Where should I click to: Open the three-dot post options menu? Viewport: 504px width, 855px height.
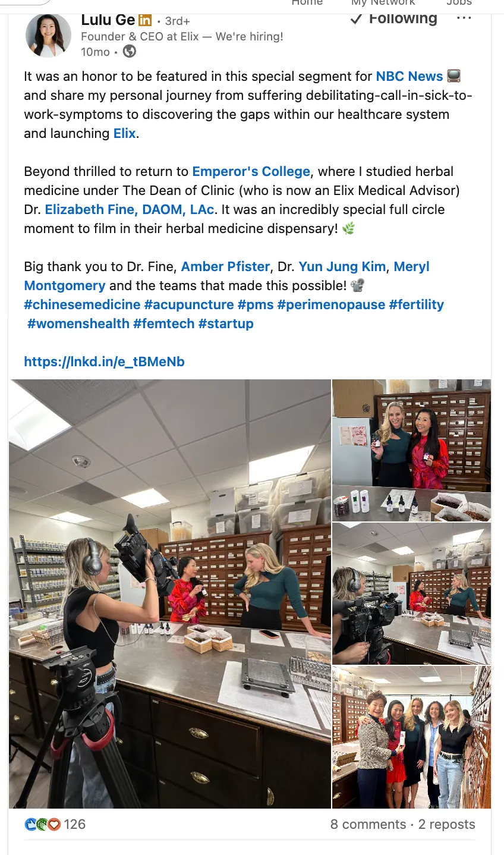[x=464, y=18]
